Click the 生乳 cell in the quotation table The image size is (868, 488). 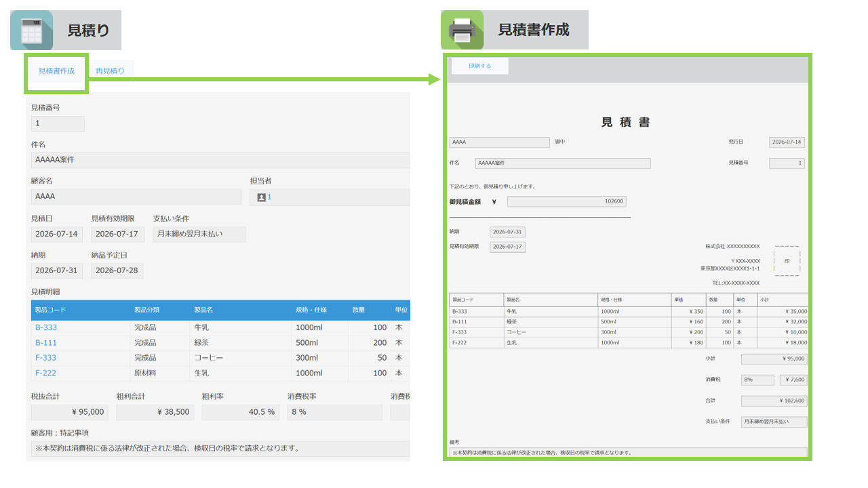[551, 343]
